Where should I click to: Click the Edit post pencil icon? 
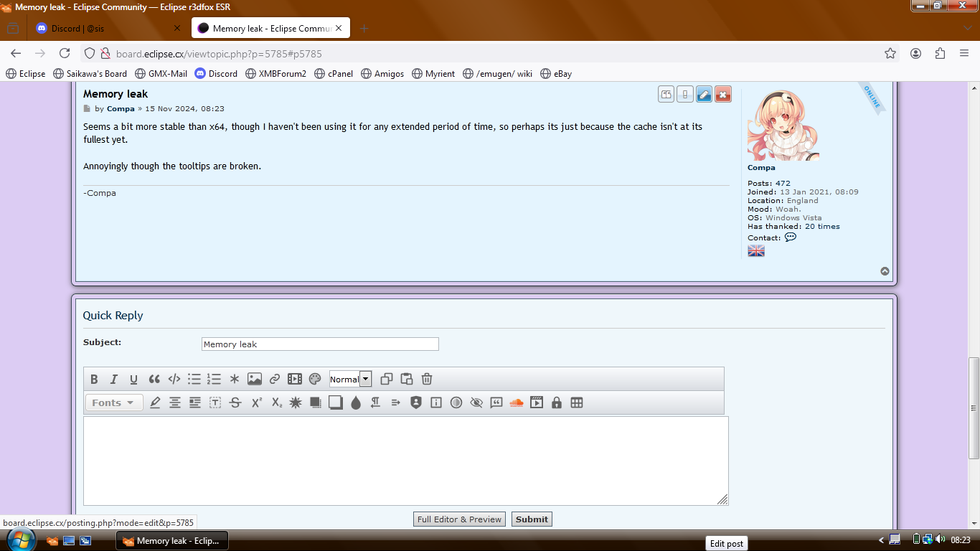point(704,95)
